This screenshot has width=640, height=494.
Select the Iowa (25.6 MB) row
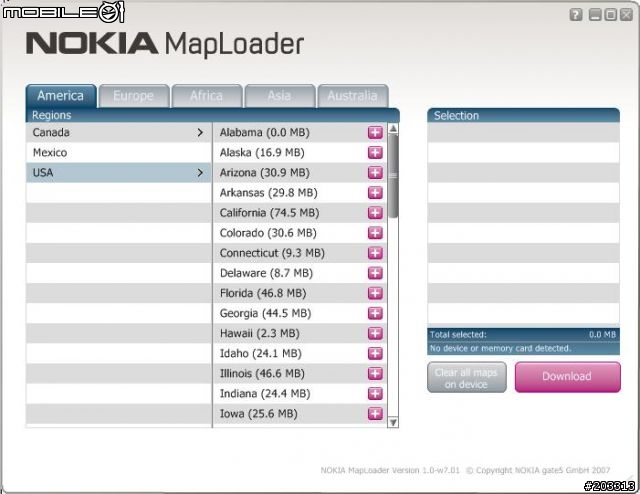tap(300, 414)
